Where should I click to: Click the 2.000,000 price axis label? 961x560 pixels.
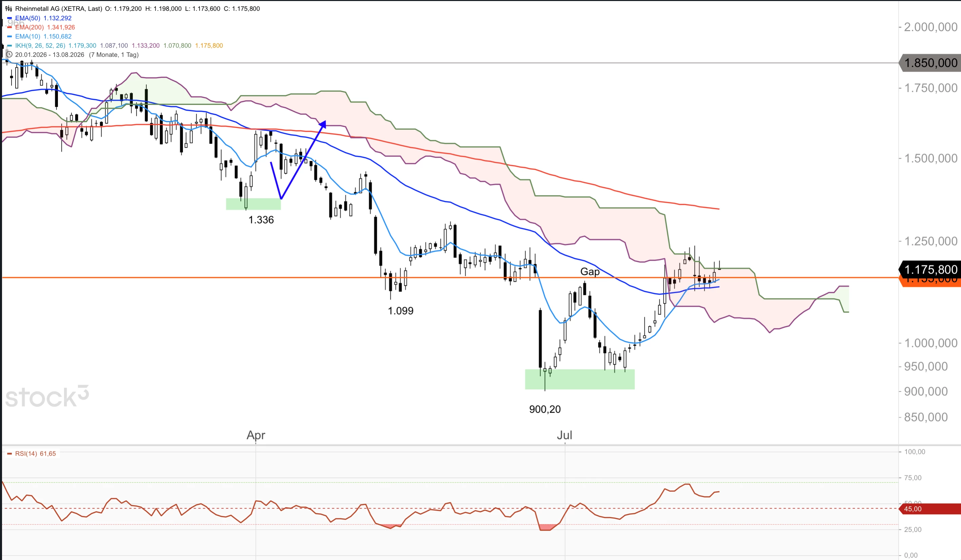coord(931,27)
